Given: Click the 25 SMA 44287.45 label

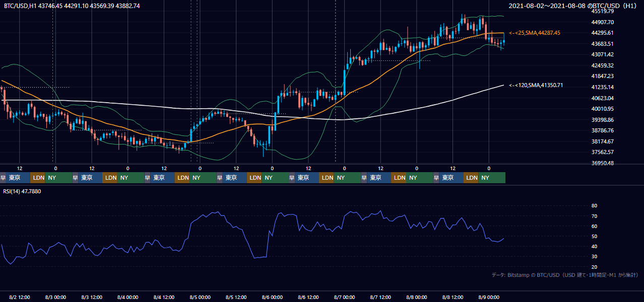Looking at the screenshot, I should coord(535,33).
